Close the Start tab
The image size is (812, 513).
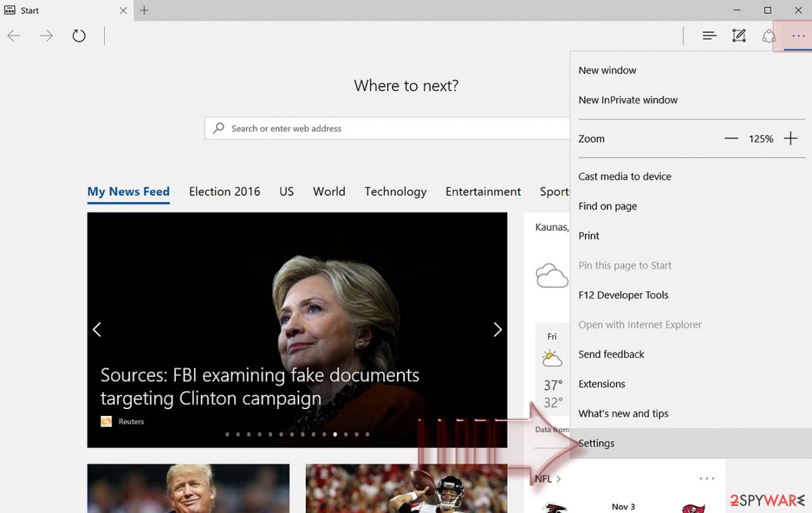(x=123, y=11)
